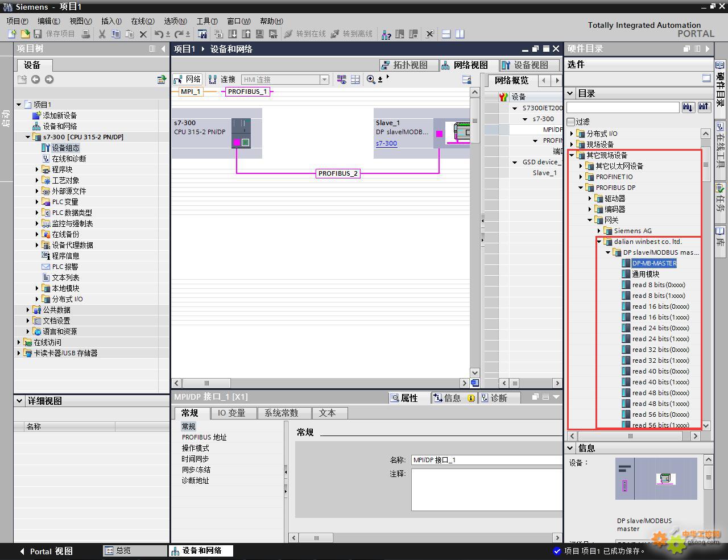Click the Zoom magnifier icon in network view
This screenshot has width=728, height=560.
point(371,80)
